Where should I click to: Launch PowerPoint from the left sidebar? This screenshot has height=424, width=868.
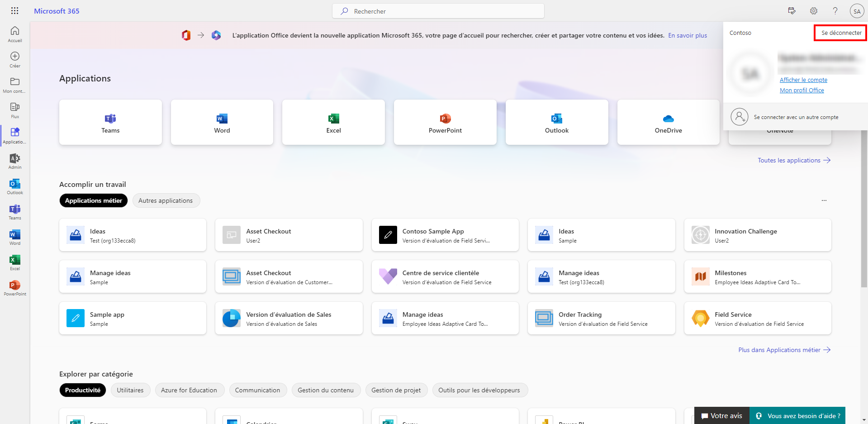(x=15, y=288)
